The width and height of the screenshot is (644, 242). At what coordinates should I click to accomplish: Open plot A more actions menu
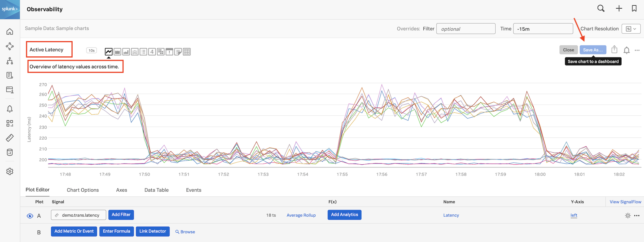[637, 215]
